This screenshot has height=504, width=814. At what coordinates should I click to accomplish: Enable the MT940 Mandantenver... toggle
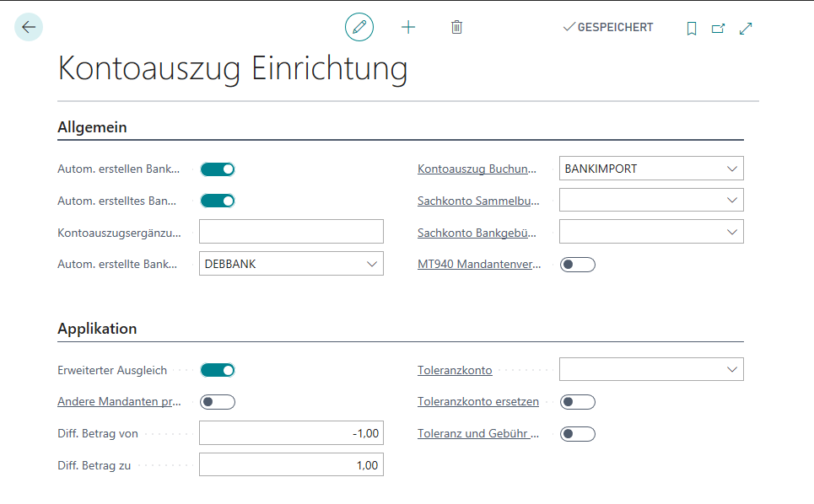coord(578,265)
